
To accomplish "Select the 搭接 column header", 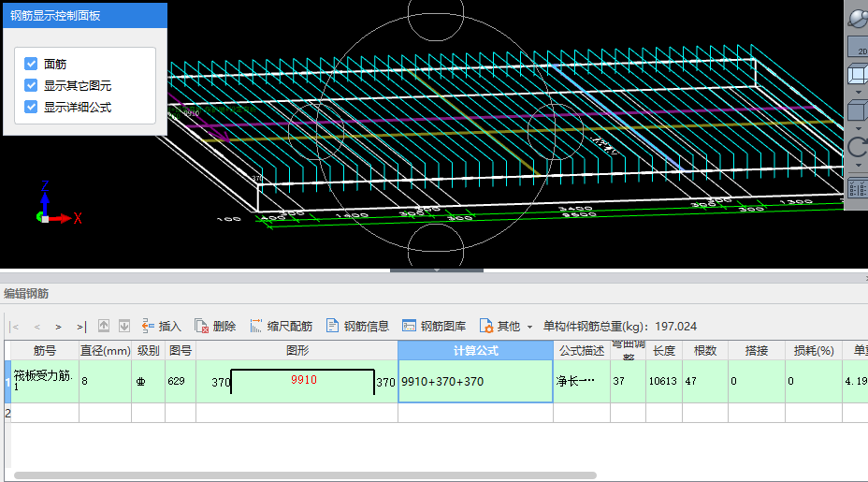I will click(757, 351).
